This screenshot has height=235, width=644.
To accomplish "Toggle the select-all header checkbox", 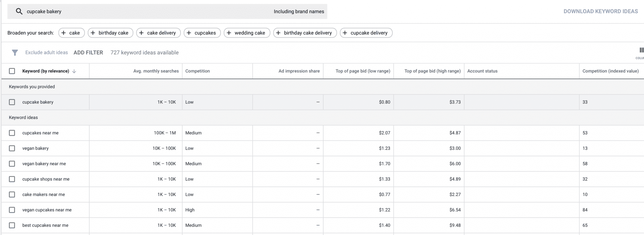I will point(12,71).
